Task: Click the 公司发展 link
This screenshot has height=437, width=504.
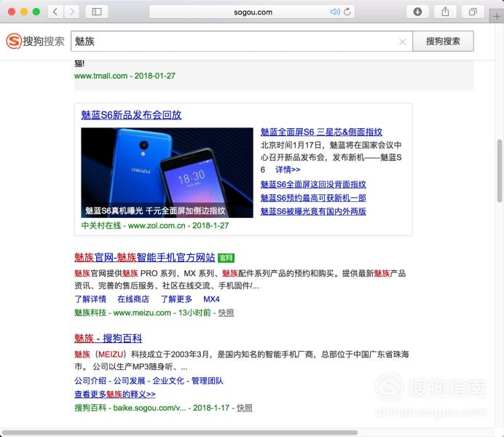Action: [x=129, y=381]
